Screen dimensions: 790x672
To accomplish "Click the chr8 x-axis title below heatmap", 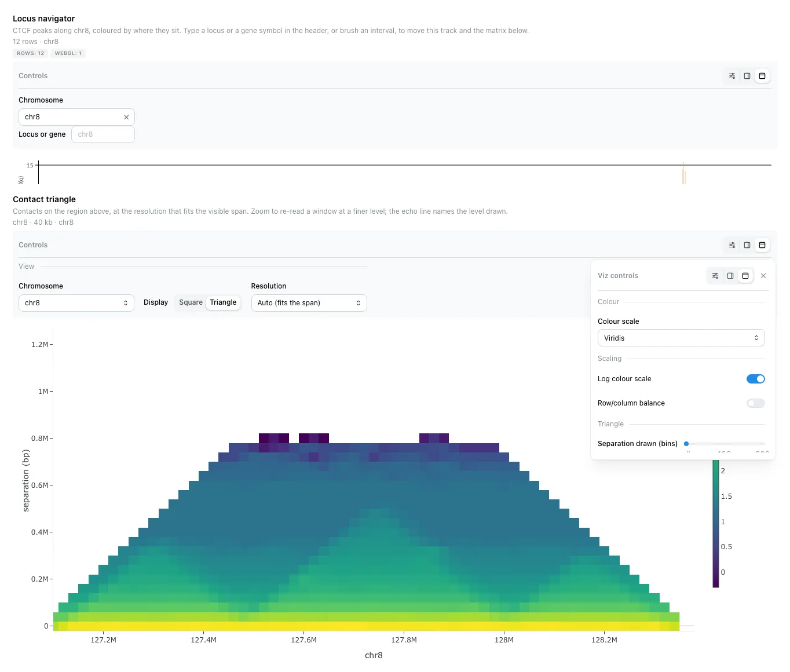I will tap(374, 655).
